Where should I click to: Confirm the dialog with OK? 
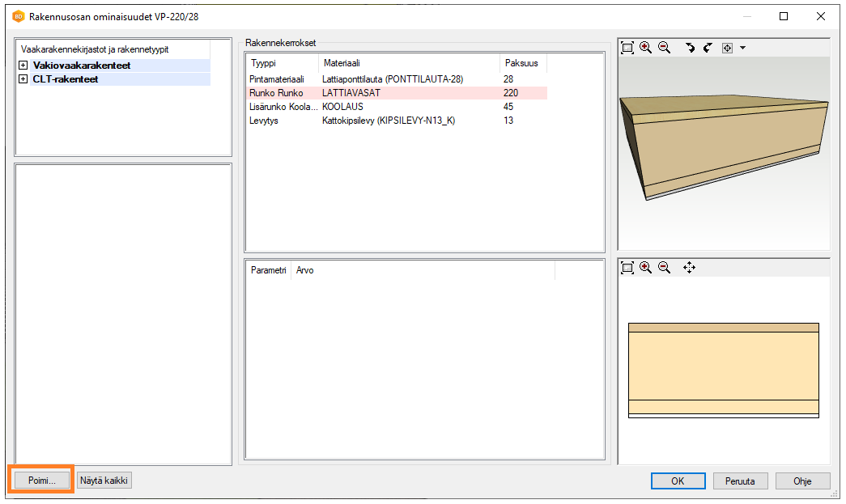[678, 481]
